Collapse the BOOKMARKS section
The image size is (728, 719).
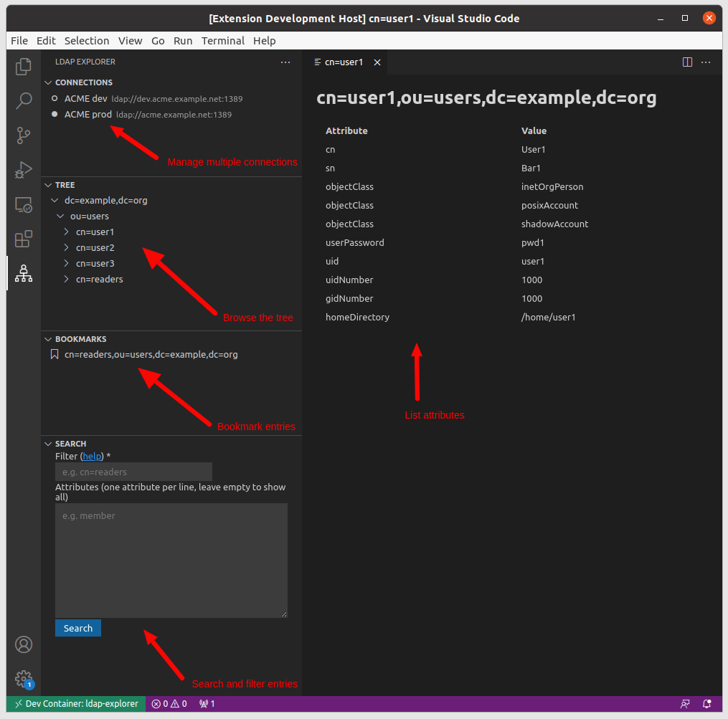[48, 339]
